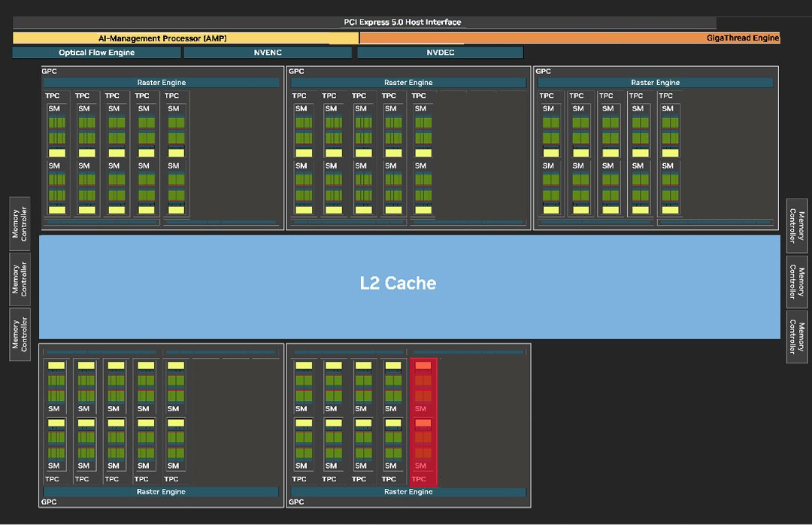Screen dimensions: 812x525
Task: Click Raster Engine bar below the red TPC
Action: click(408, 491)
